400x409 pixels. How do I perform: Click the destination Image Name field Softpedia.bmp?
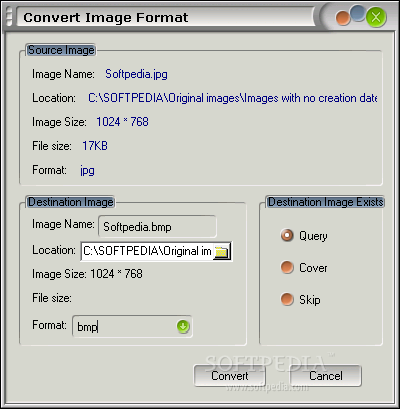click(x=157, y=227)
